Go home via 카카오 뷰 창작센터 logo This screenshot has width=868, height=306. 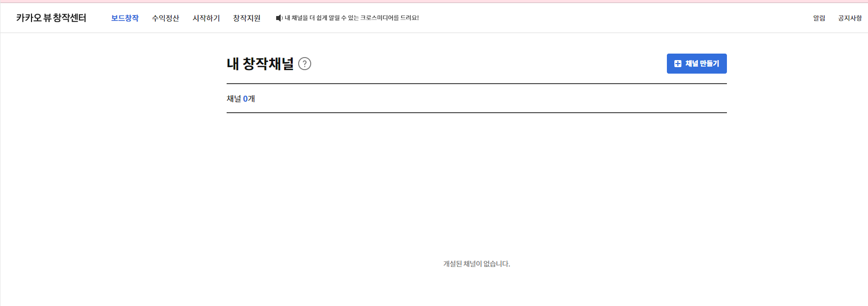[51, 18]
